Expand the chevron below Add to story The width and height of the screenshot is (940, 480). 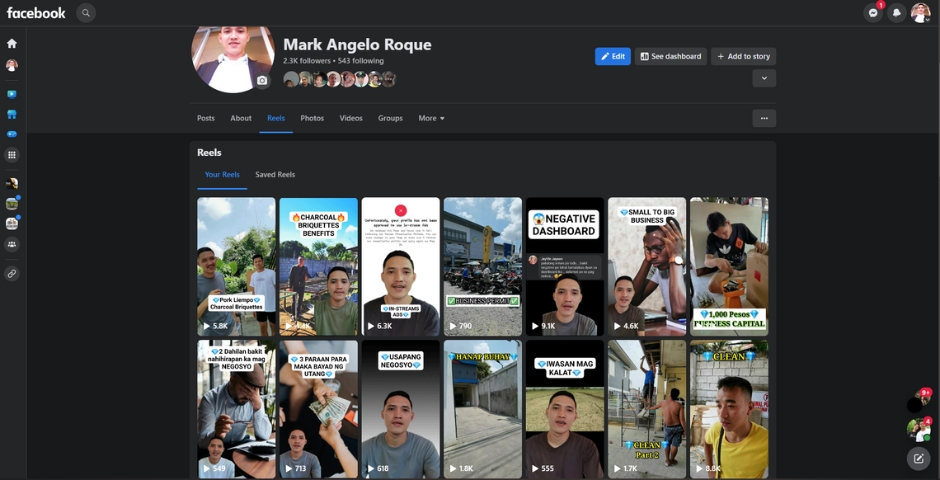(764, 78)
